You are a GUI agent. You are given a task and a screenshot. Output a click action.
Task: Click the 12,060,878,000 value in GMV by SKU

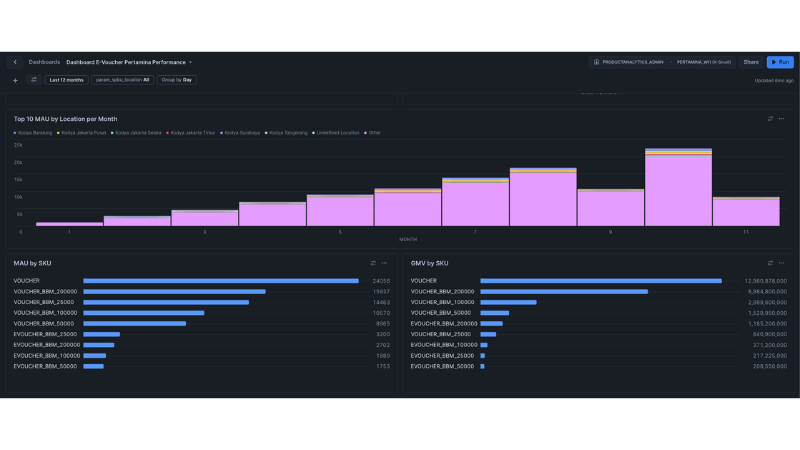765,281
